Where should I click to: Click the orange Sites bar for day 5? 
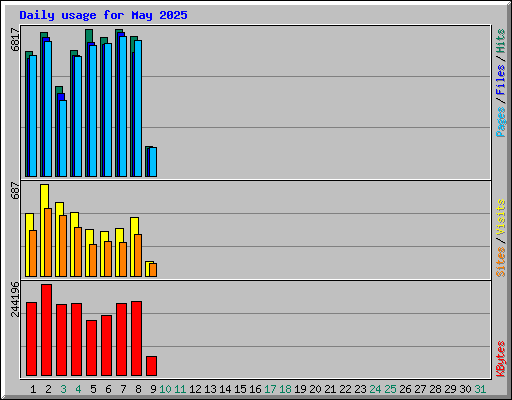coord(93,260)
